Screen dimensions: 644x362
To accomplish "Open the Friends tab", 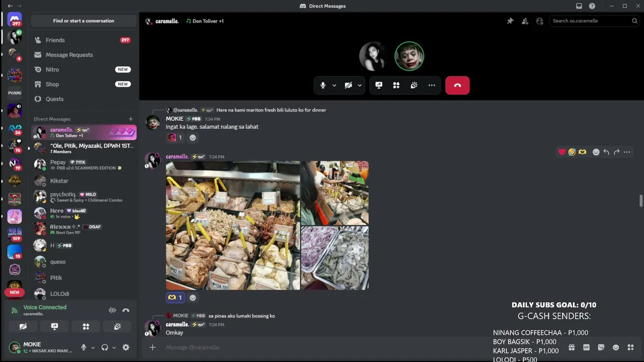I will [x=84, y=40].
